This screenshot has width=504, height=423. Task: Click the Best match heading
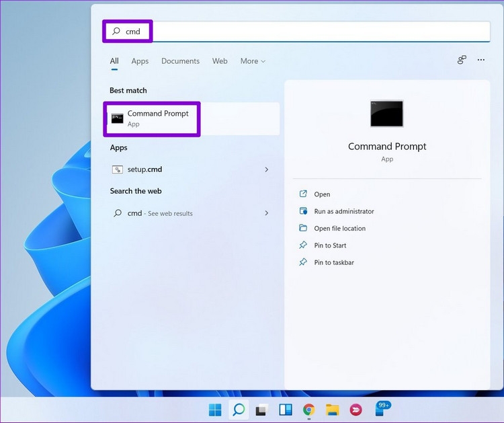pyautogui.click(x=128, y=90)
